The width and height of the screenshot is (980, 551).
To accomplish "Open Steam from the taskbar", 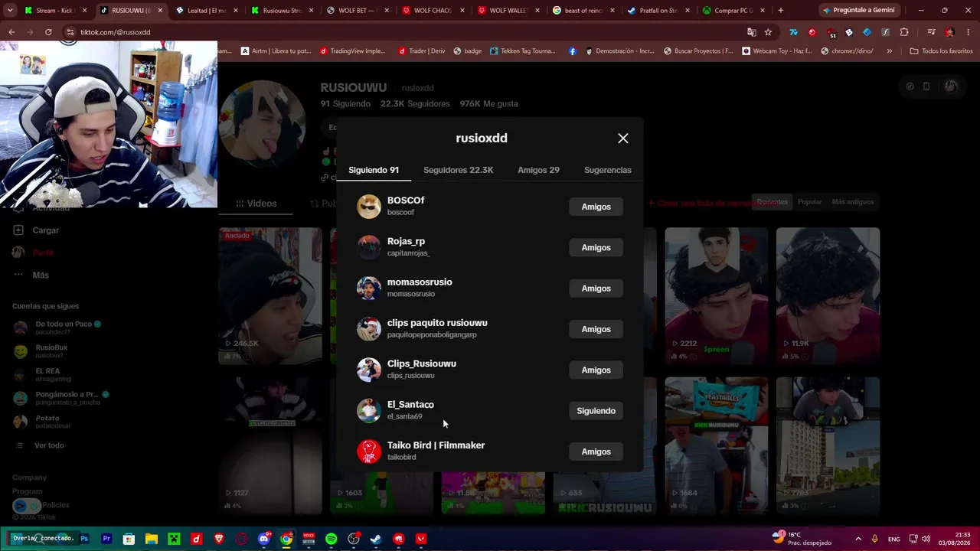I will click(376, 539).
